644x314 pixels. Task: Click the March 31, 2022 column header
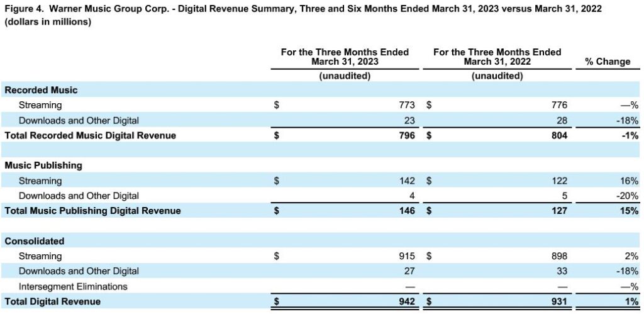(x=497, y=57)
